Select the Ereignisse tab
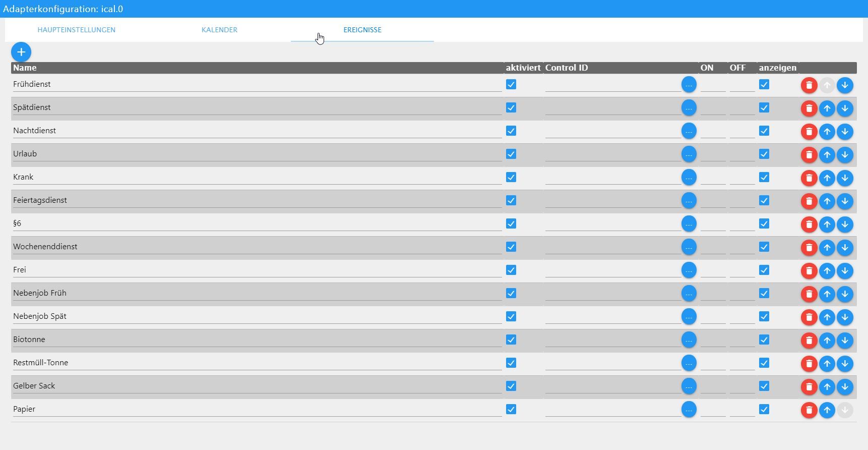 [362, 30]
